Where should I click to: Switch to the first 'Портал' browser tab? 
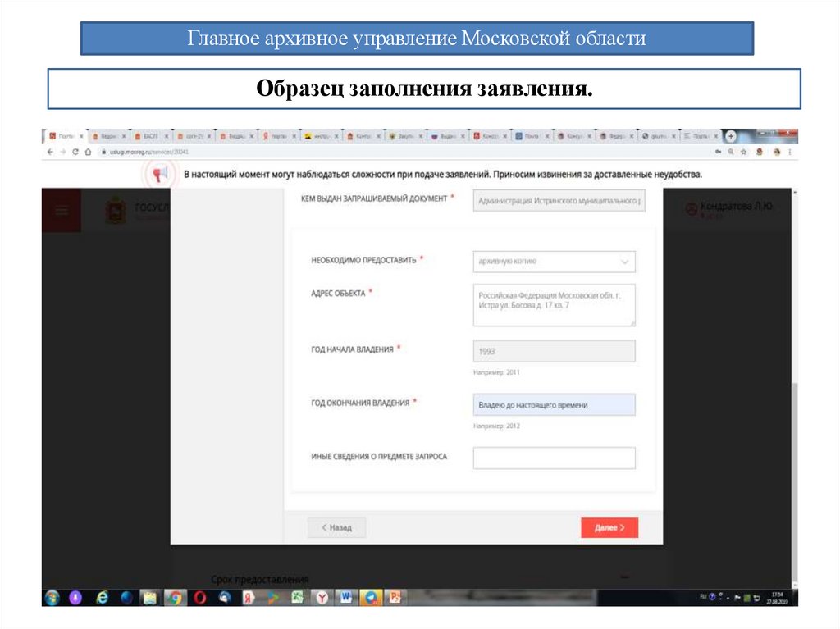pyautogui.click(x=66, y=137)
